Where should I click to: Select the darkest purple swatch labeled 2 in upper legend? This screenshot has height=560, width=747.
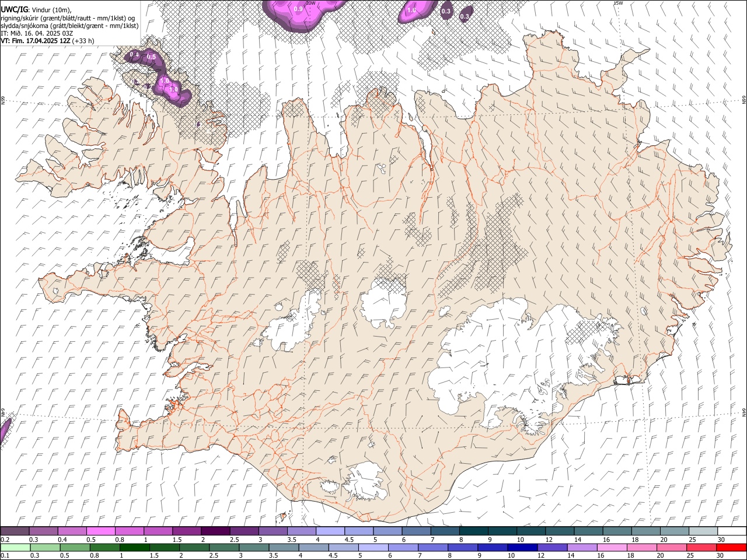pyautogui.click(x=215, y=531)
